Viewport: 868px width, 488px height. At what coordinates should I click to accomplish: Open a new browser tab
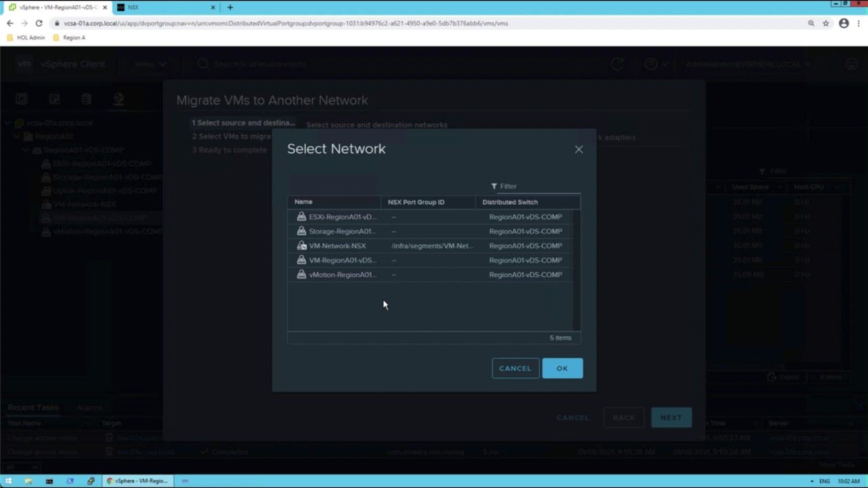pos(230,7)
